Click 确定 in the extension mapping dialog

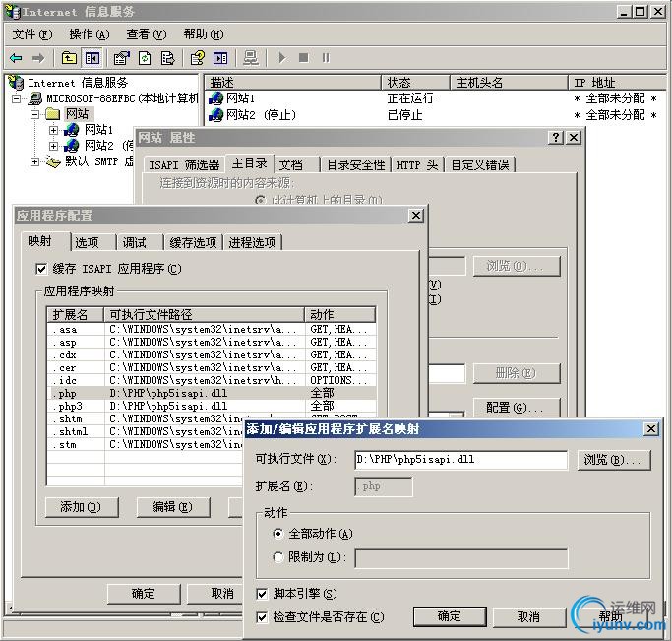point(450,616)
